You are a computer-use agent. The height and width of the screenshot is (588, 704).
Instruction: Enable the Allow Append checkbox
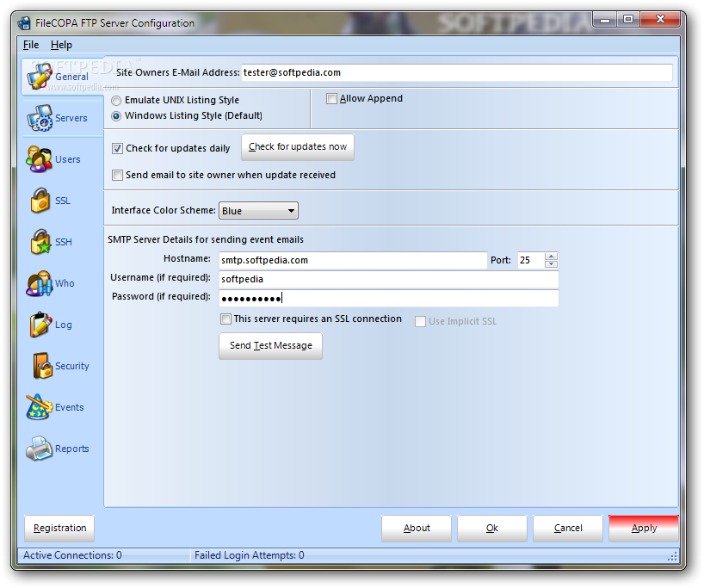pyautogui.click(x=331, y=98)
